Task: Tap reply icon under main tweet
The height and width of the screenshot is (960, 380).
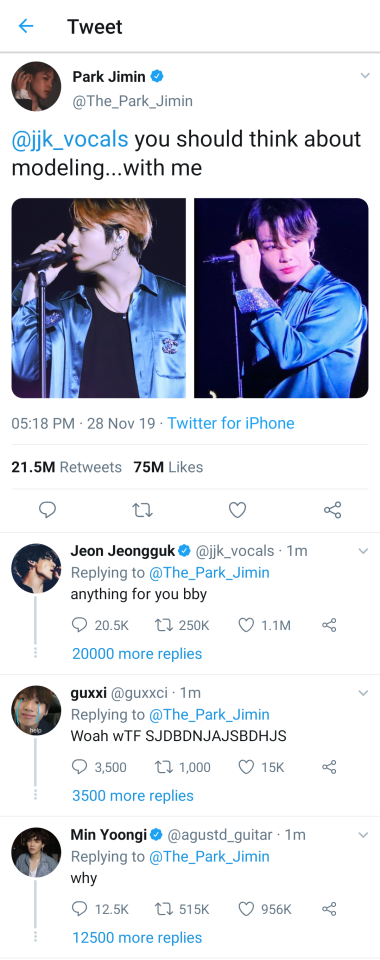Action: pyautogui.click(x=48, y=510)
